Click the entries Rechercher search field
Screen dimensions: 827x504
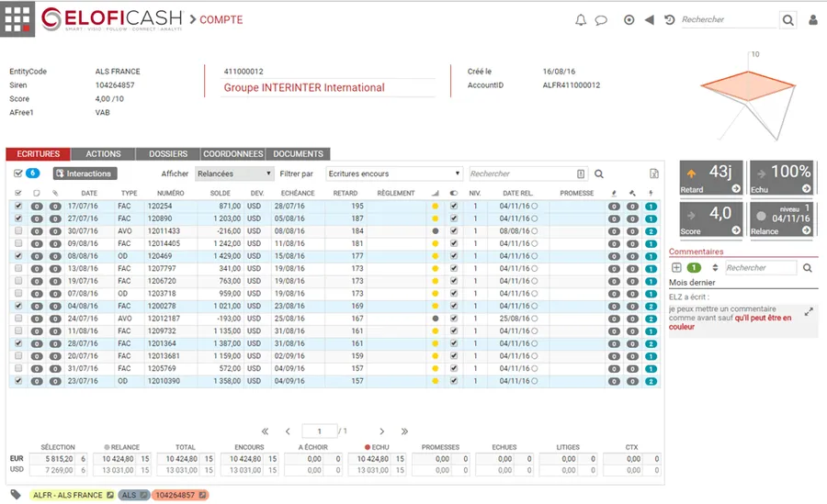[522, 174]
